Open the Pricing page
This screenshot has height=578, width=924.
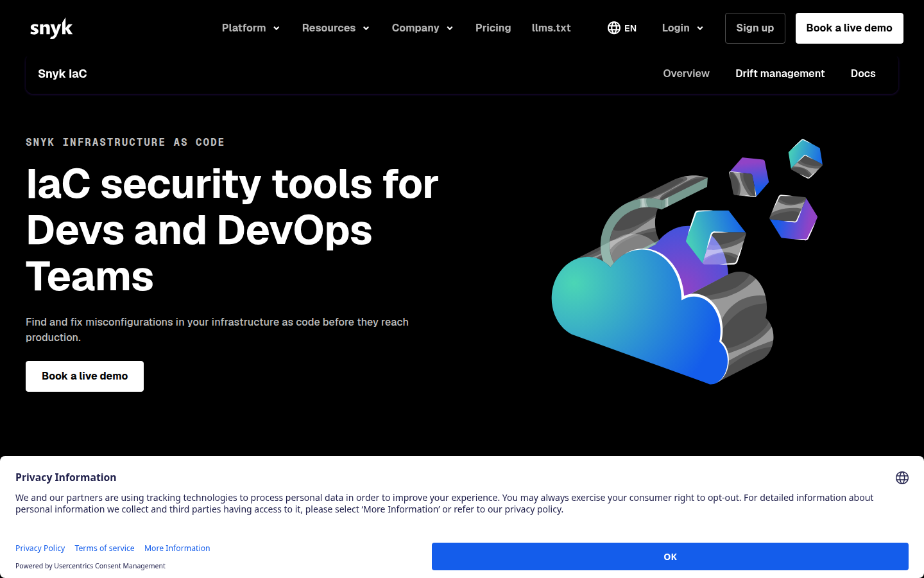[493, 28]
